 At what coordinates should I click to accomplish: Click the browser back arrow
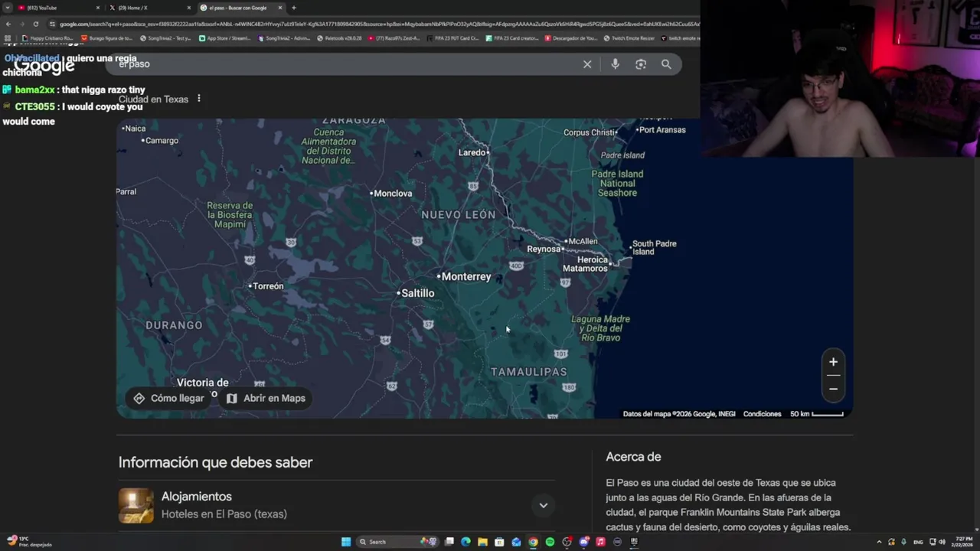pyautogui.click(x=8, y=24)
